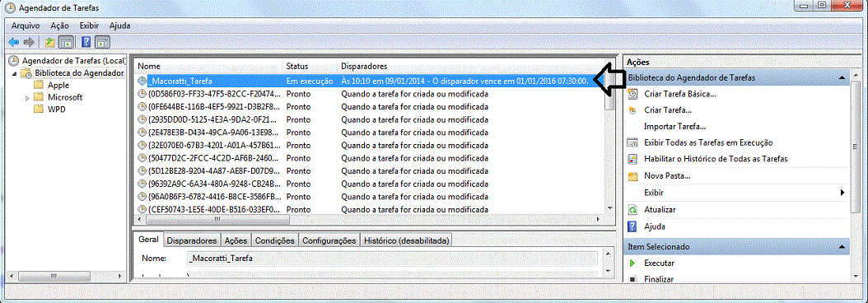
Task: Click the clock icon of task {2935DD0D-5125
Action: (142, 119)
